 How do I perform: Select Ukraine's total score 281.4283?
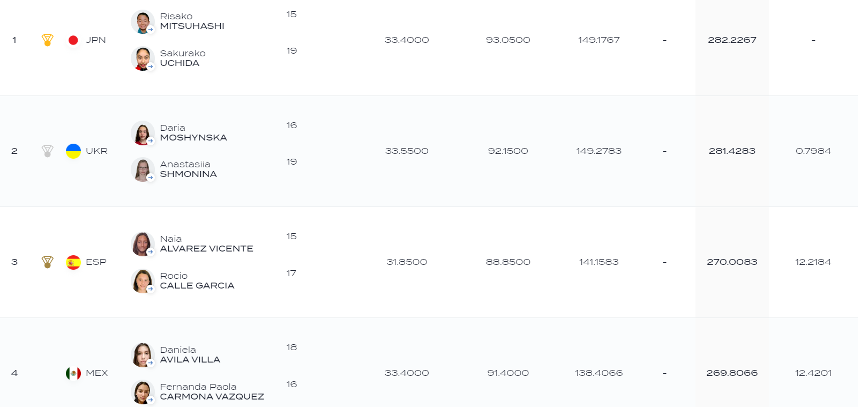(x=732, y=151)
